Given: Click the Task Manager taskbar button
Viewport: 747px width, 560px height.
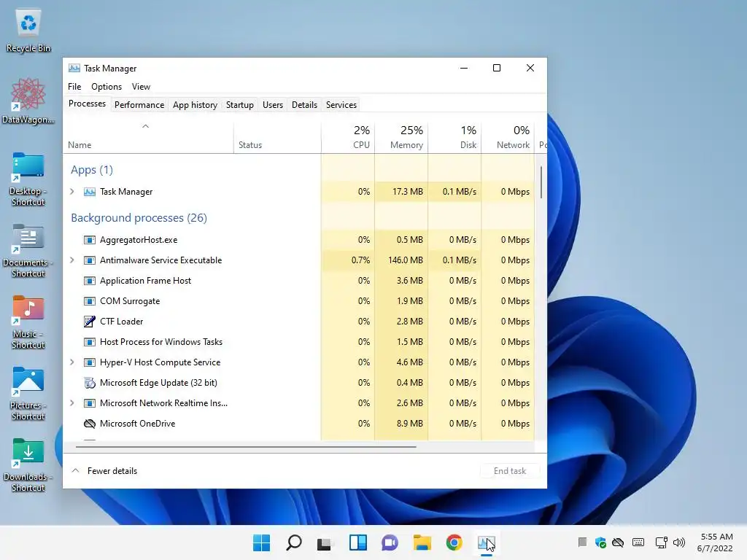Looking at the screenshot, I should (x=486, y=542).
